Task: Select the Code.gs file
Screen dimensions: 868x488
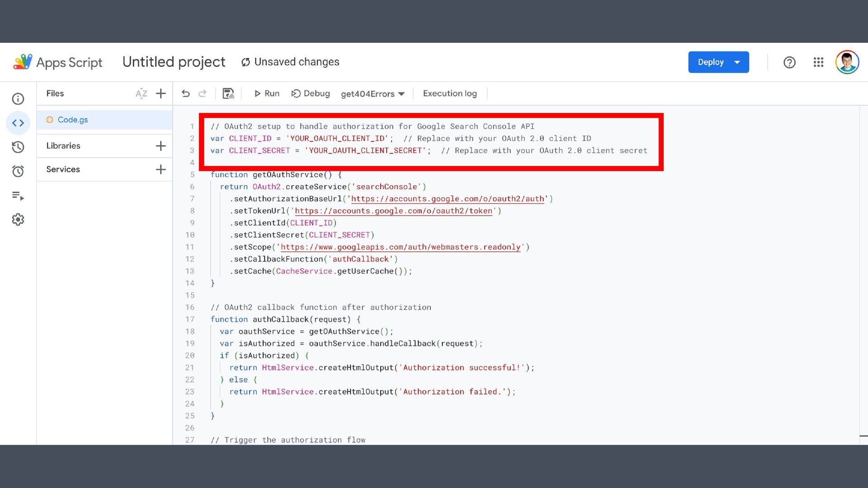Action: 73,120
